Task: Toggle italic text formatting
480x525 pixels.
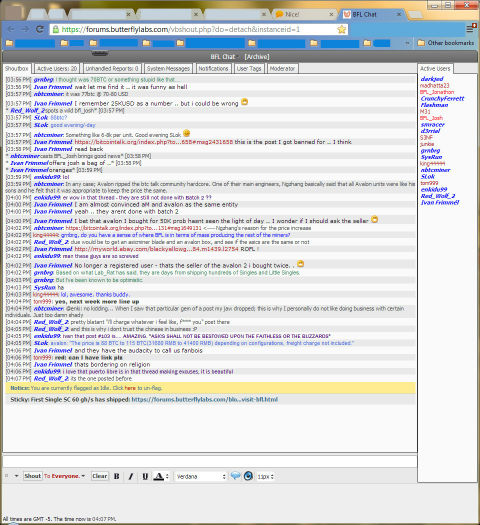Action: (x=131, y=476)
